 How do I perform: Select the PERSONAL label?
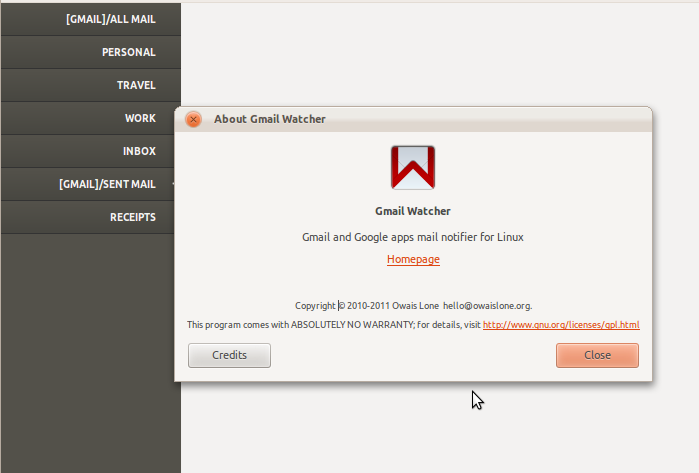tap(90, 52)
